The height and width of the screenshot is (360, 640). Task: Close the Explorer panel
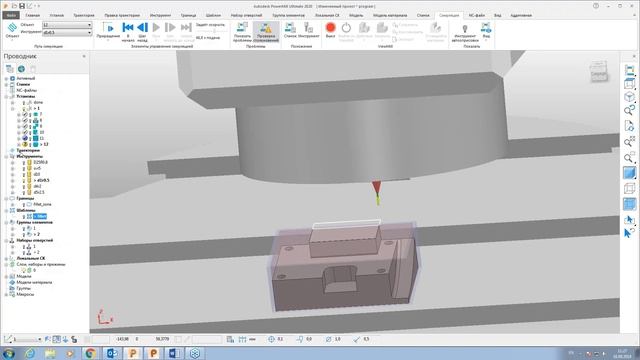click(x=84, y=56)
